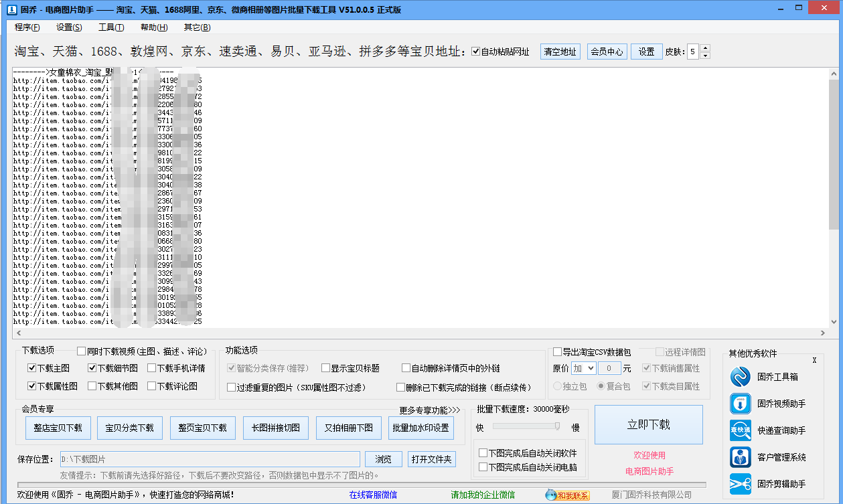This screenshot has width=843, height=504.
Task: Check 下图完成后自动关闭软件
Action: tap(483, 453)
